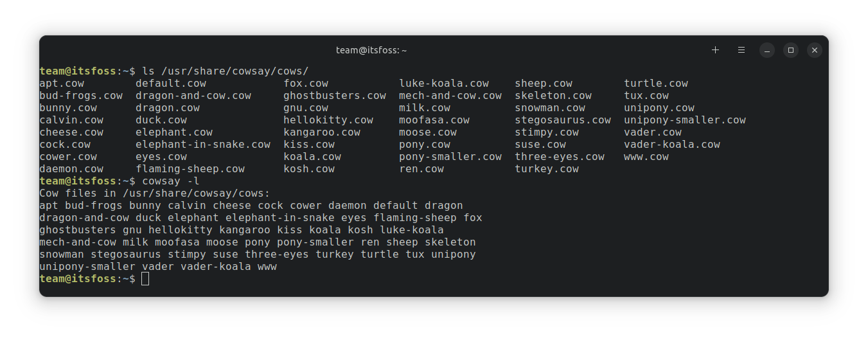The height and width of the screenshot is (340, 868).
Task: Click the cursor block at the last prompt
Action: click(145, 279)
